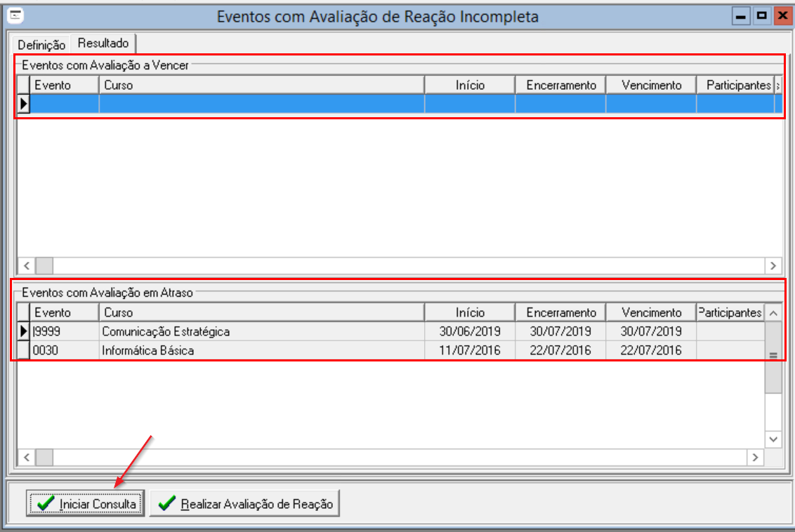Click row selector of event 0030

(x=23, y=350)
